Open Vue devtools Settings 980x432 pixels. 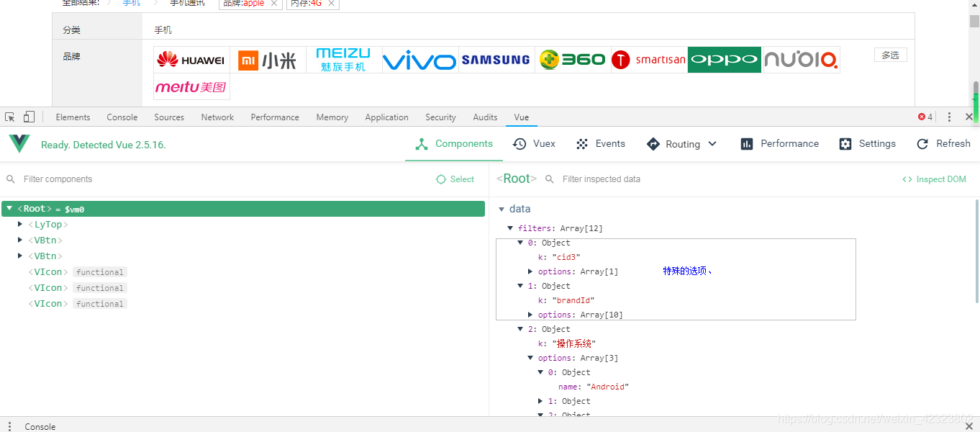coord(868,144)
